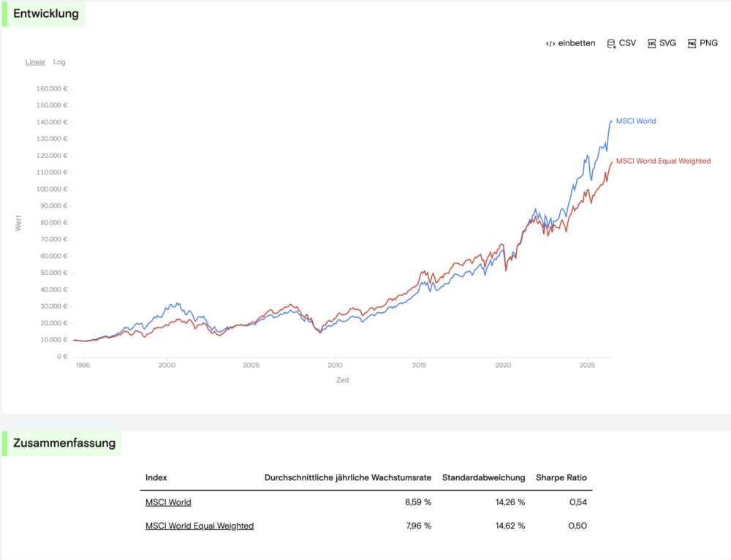Viewport: 731px width, 560px height.
Task: Click the 30.000 € y-axis label
Action: coord(53,306)
